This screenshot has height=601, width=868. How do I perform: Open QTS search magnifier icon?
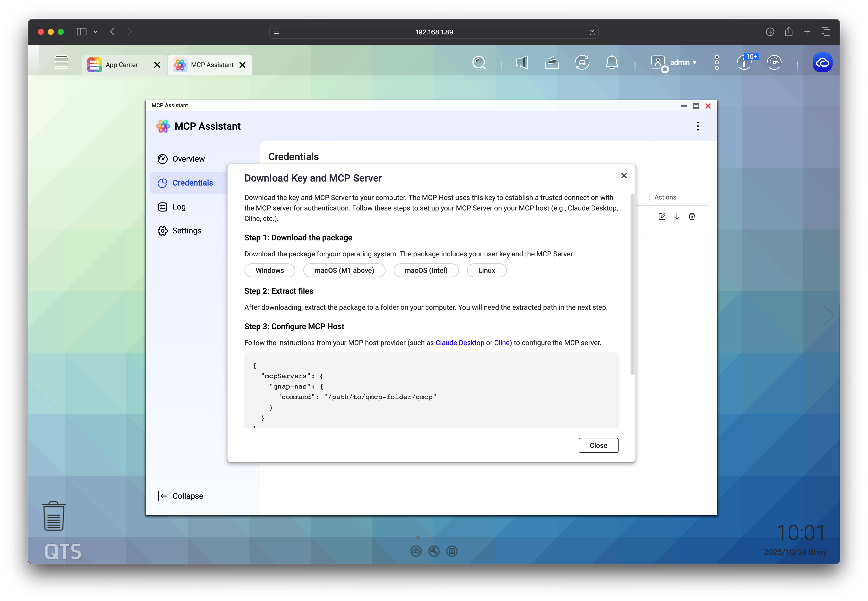coord(479,63)
